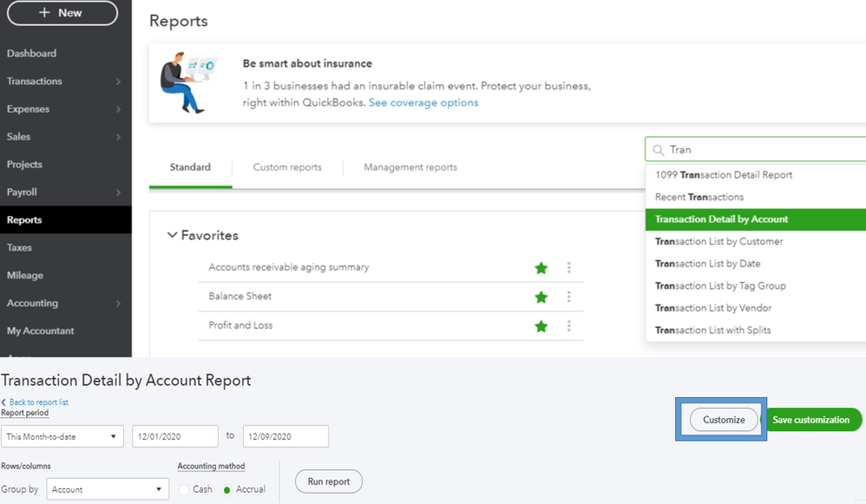Click the insurance banner illustration
This screenshot has height=504, width=866.
(x=187, y=82)
